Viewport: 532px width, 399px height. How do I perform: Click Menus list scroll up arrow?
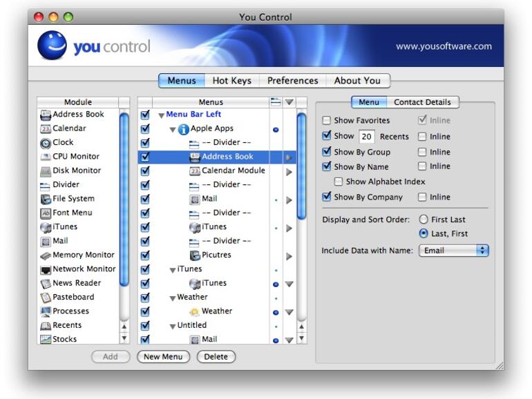click(301, 327)
